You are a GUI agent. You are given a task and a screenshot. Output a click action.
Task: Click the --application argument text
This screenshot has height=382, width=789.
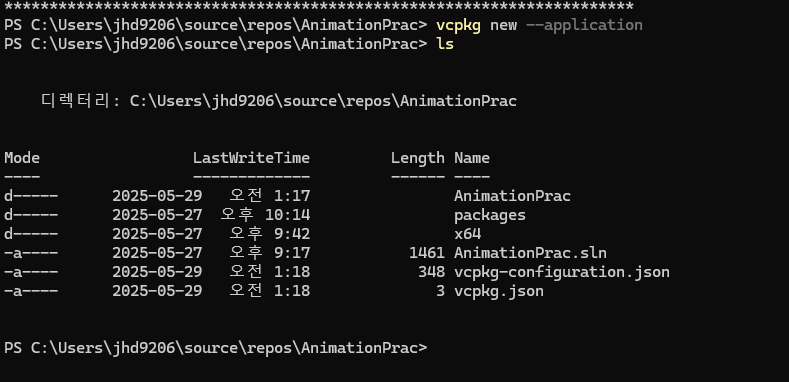[584, 25]
